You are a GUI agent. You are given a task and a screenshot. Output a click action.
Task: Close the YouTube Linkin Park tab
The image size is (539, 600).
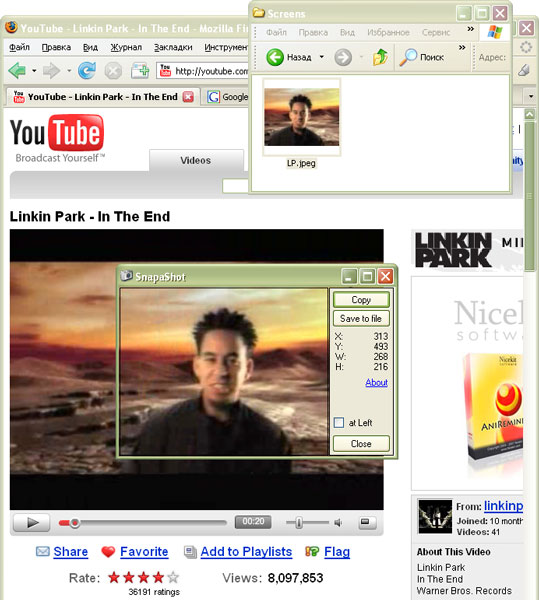coord(188,97)
